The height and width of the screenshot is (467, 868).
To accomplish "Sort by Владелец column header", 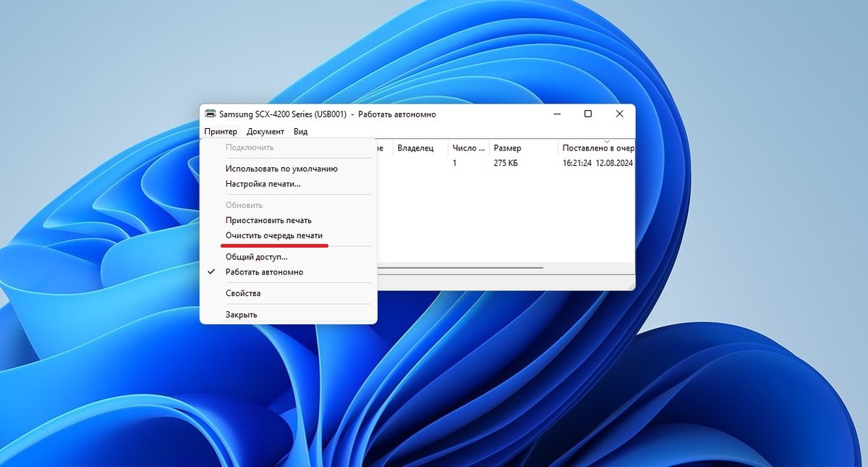I will pos(421,148).
